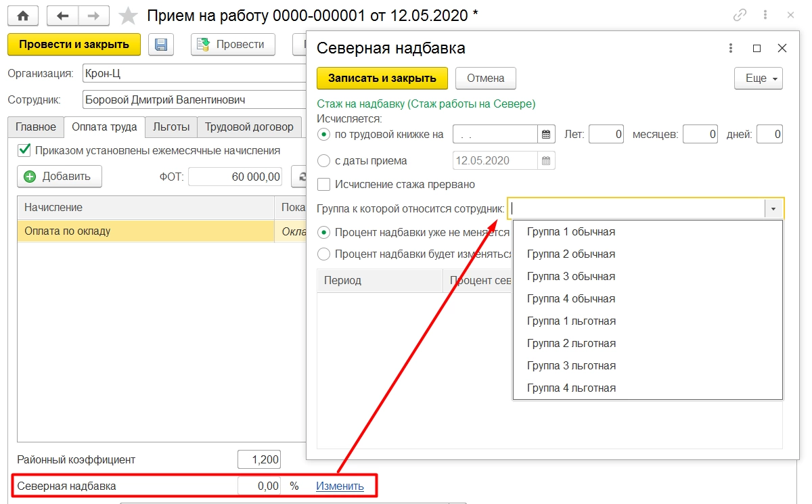
Task: Click the Начисление column header
Action: (x=145, y=208)
